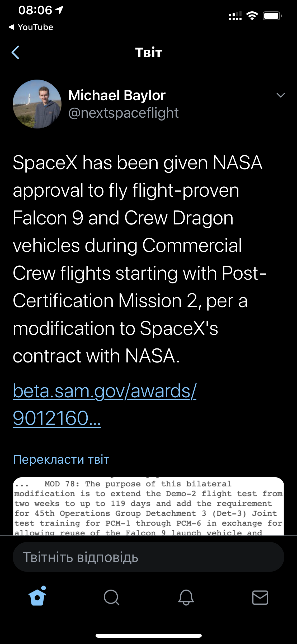Viewport: 297px width, 644px height.
Task: Return to YouTube app via breadcrumb
Action: point(31,27)
